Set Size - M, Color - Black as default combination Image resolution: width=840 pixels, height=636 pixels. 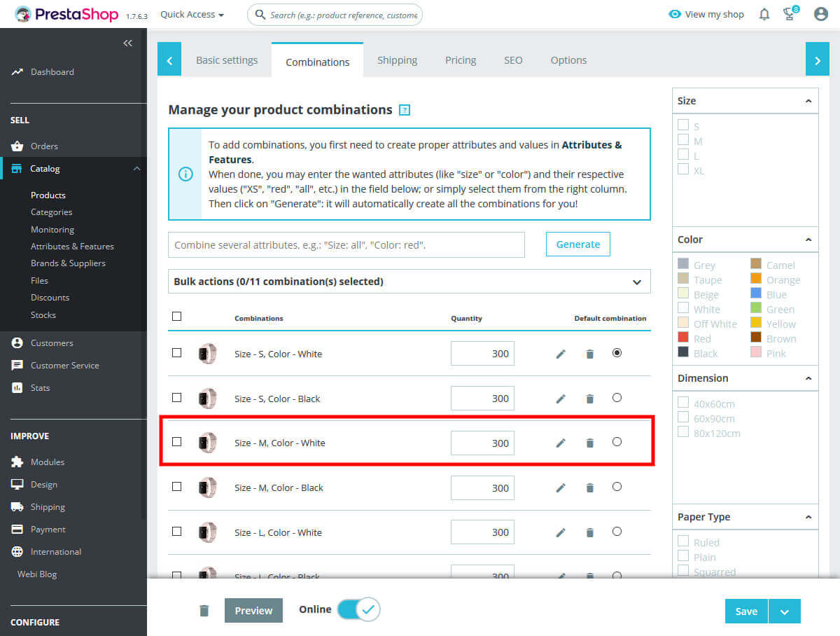tap(617, 487)
